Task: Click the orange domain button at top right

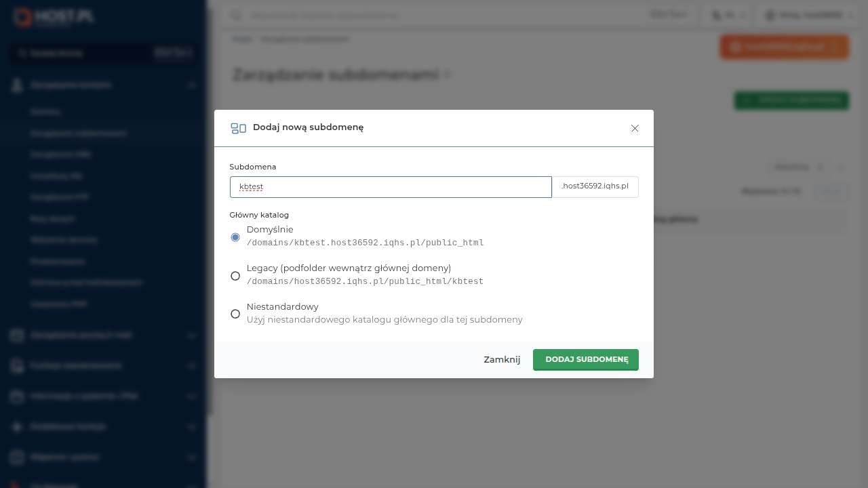Action: (784, 47)
